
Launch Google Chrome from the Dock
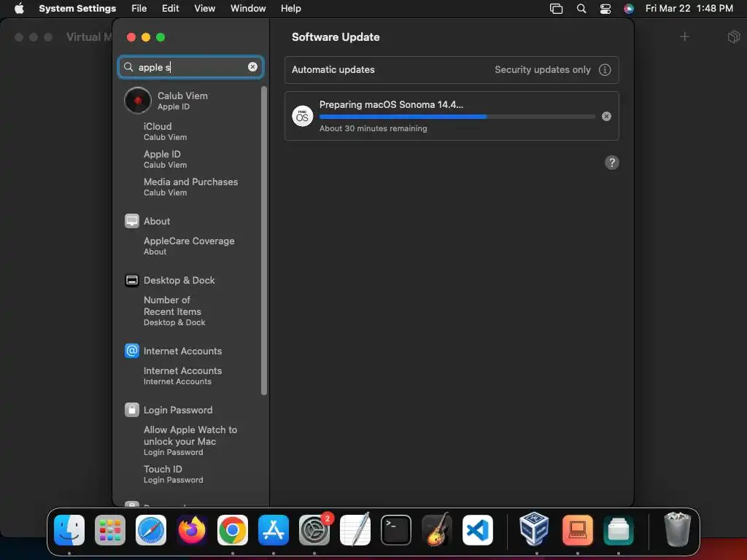click(233, 530)
